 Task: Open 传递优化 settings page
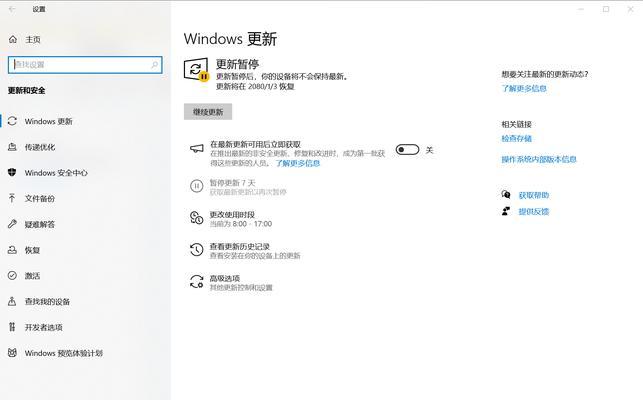85,147
